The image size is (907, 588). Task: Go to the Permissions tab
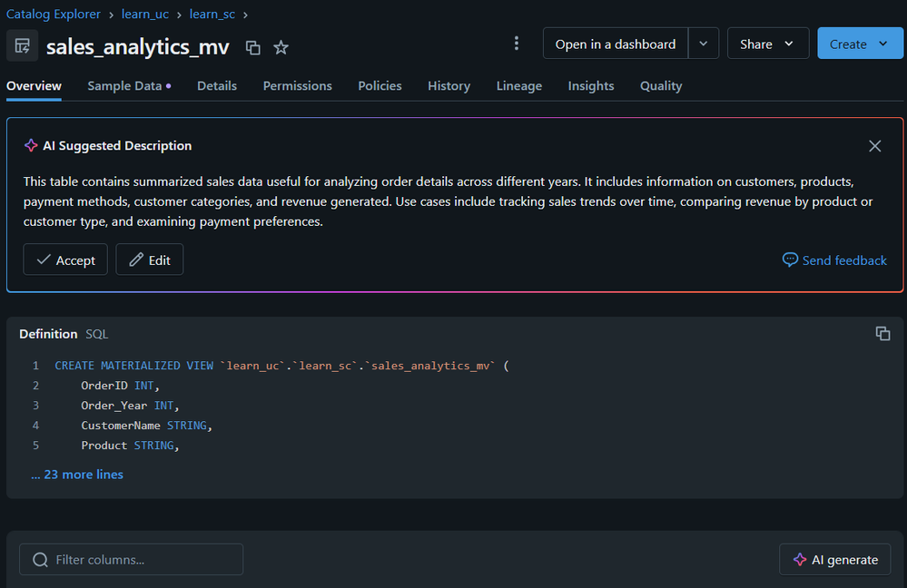point(297,86)
